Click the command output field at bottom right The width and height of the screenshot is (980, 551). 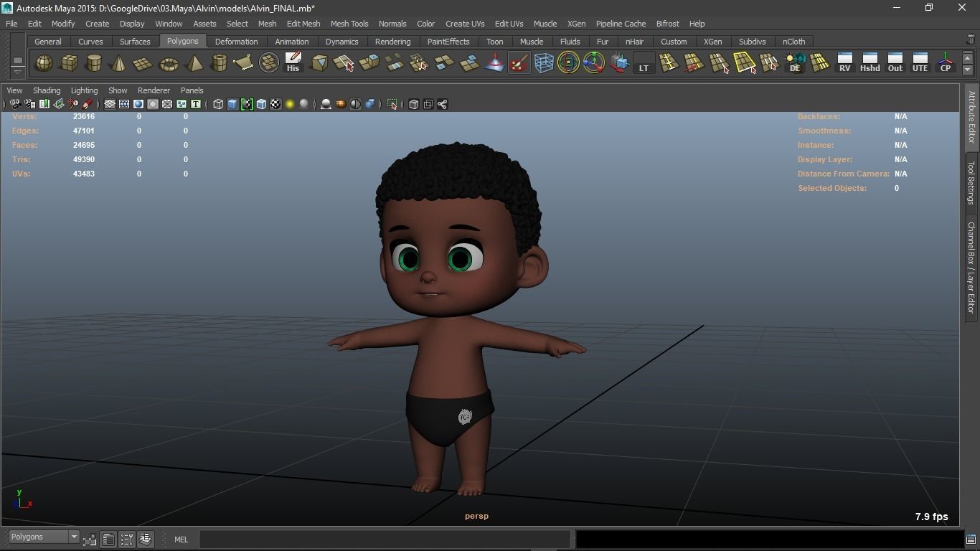[x=769, y=539]
